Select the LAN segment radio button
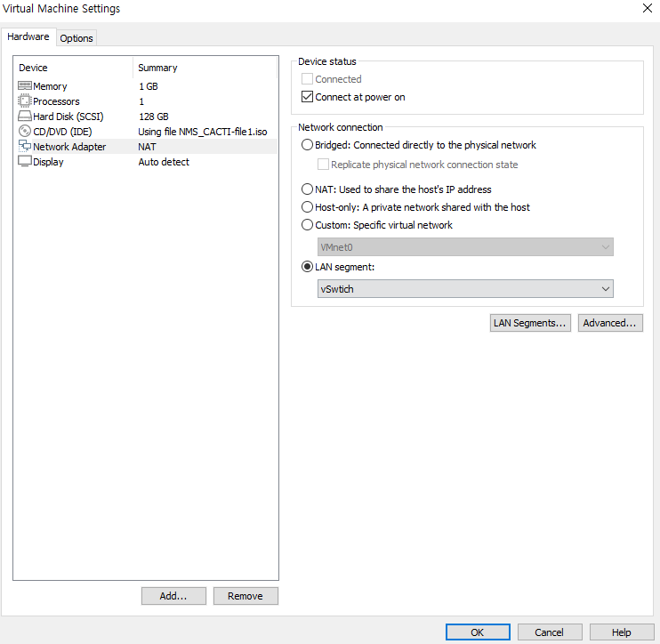660x644 pixels. click(307, 267)
